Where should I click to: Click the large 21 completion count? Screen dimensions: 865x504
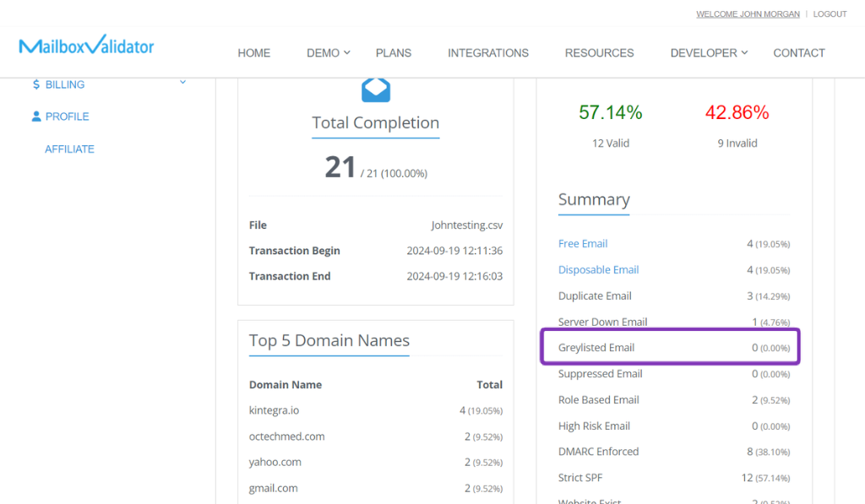[x=340, y=167]
